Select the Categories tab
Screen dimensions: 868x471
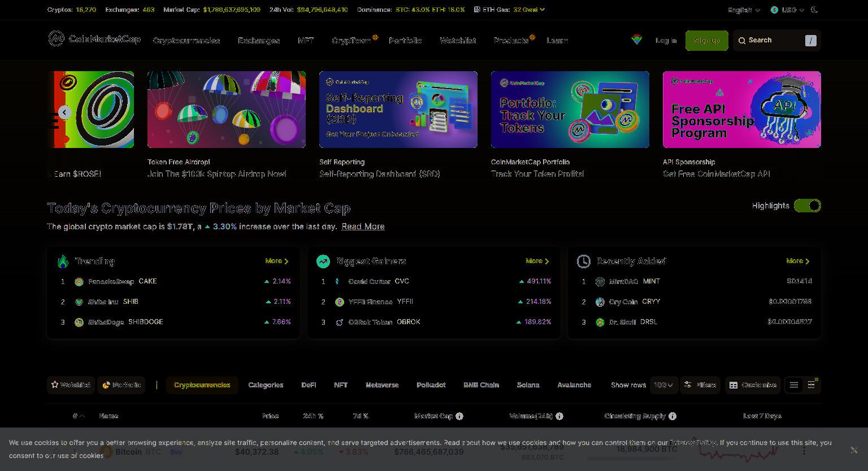point(266,385)
